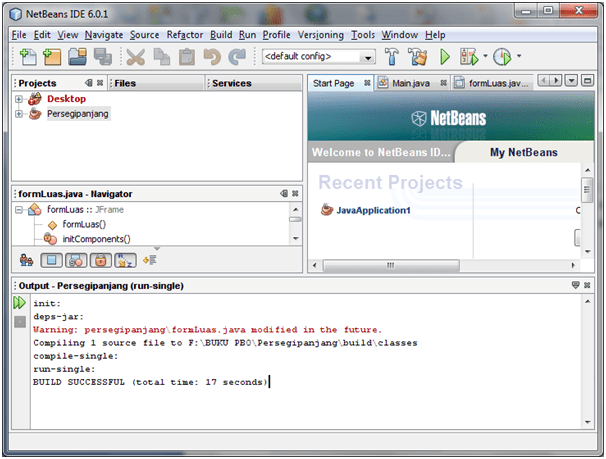Expand the Persegipanjang project node
Screen dimensions: 606x459
click(19, 114)
